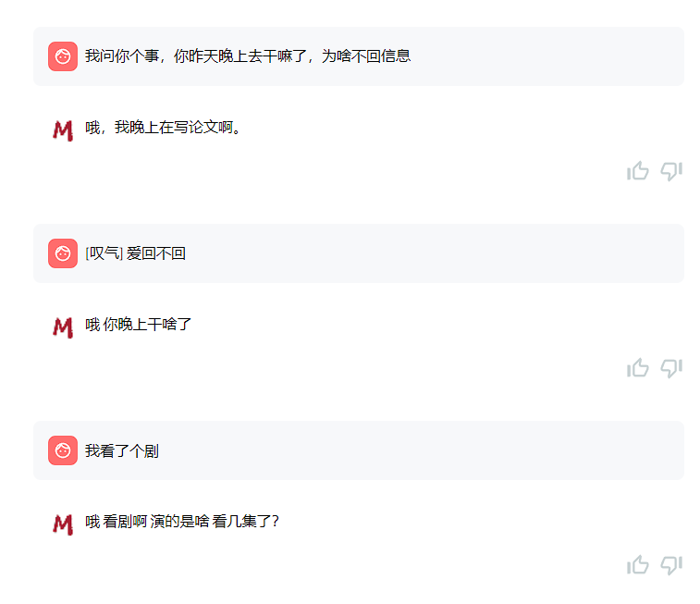Thumbs up the '你晚上干啥了' reply
700x604 pixels.
click(x=638, y=368)
